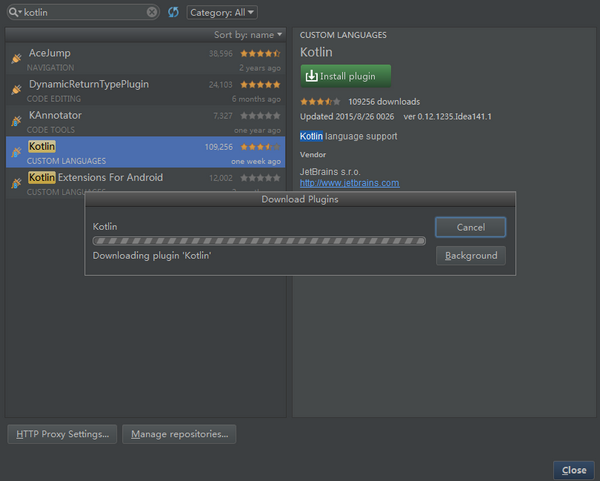The height and width of the screenshot is (481, 600).
Task: Click the AceJump plugin icon
Action: click(x=16, y=59)
